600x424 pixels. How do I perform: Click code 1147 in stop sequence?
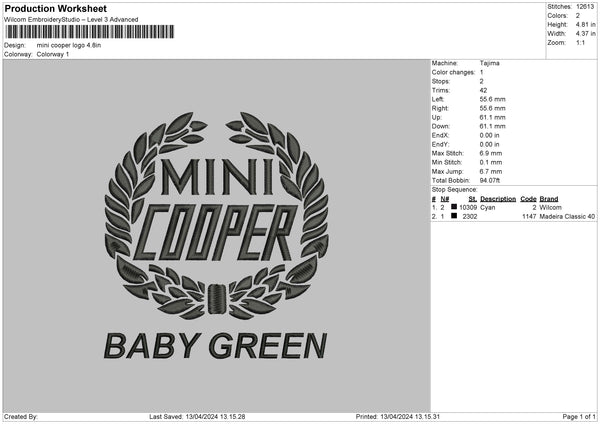529,217
